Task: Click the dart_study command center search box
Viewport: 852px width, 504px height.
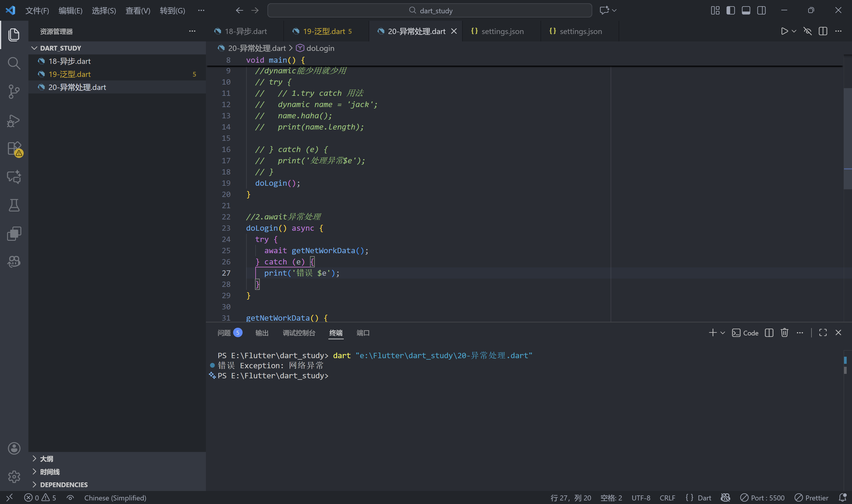Action: tap(430, 11)
